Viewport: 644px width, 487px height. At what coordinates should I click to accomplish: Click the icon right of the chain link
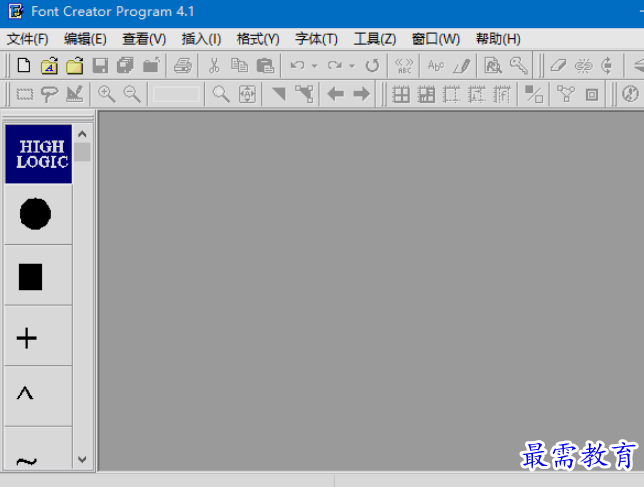tap(607, 66)
